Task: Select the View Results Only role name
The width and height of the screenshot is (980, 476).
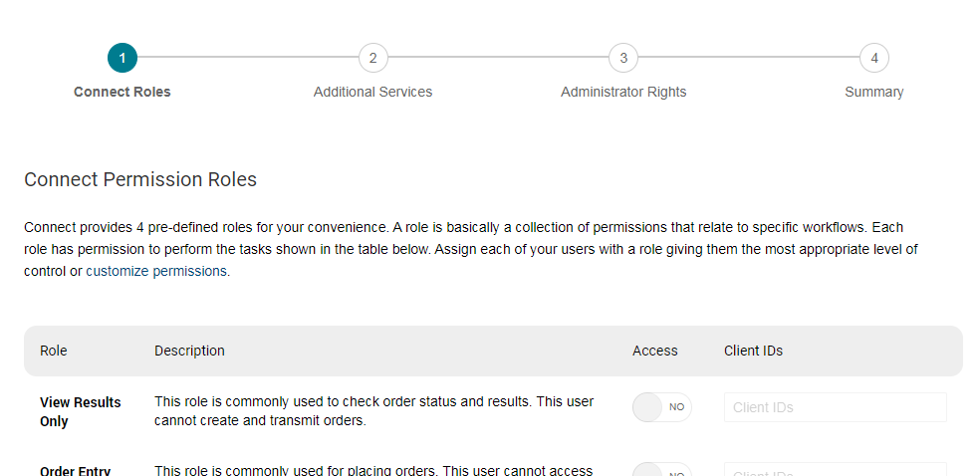Action: pos(81,411)
